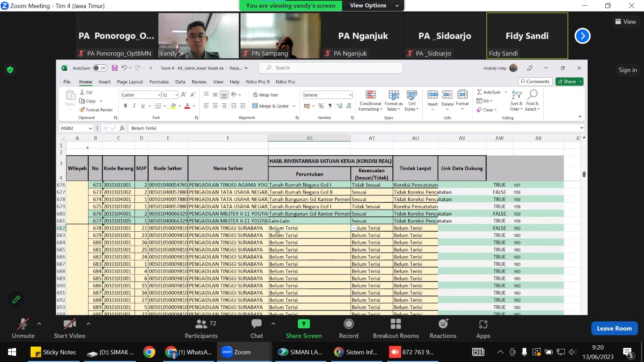Start Video in Zoom toolbar
Image resolution: width=644 pixels, height=362 pixels.
pyautogui.click(x=70, y=329)
